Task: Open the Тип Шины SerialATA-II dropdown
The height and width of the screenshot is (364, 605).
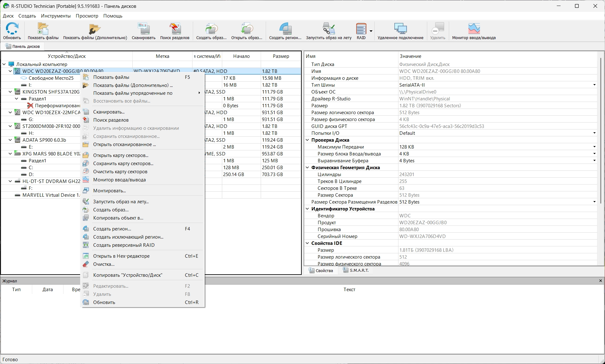Action: pos(594,85)
